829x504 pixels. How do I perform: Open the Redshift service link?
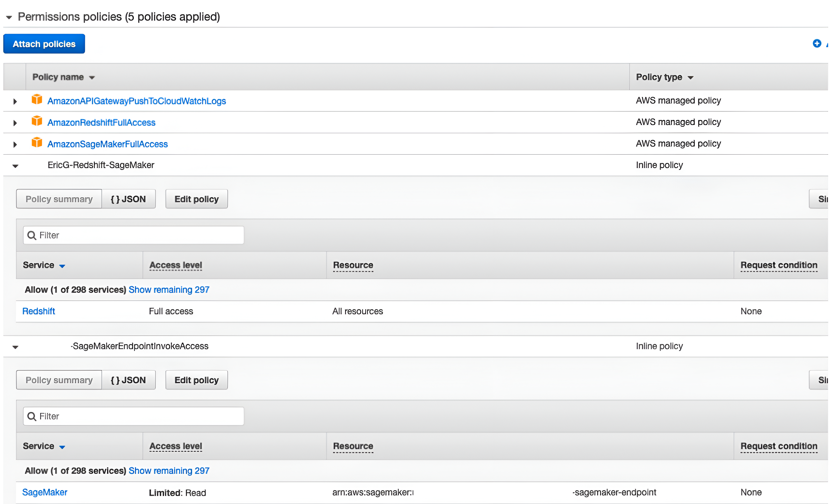coord(39,311)
